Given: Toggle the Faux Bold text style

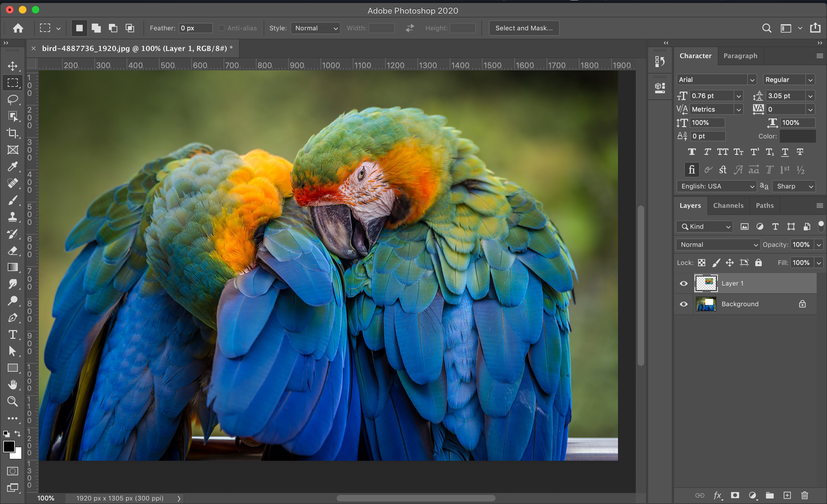Looking at the screenshot, I should (x=692, y=152).
